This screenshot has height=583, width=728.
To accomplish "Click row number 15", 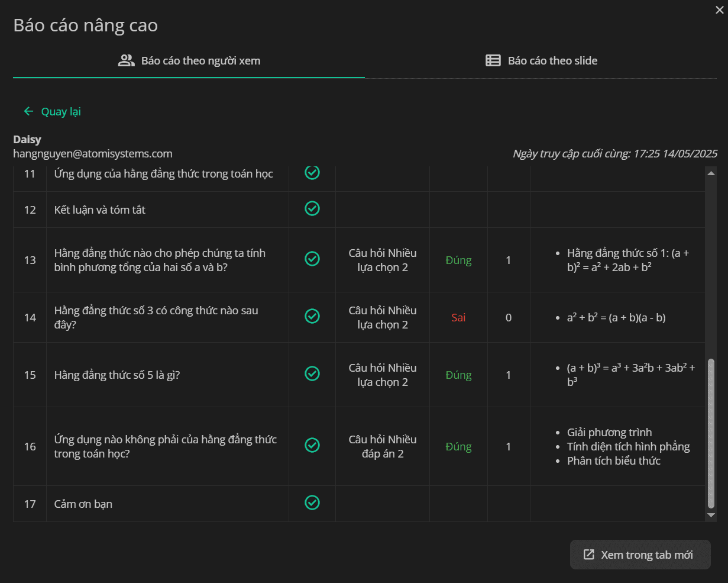I will [x=30, y=375].
